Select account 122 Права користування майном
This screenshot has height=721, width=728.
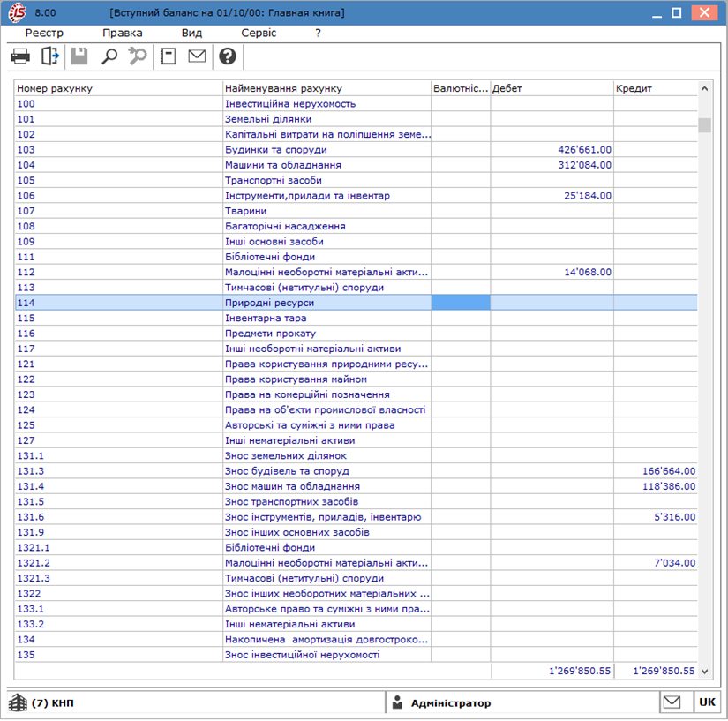pyautogui.click(x=356, y=379)
